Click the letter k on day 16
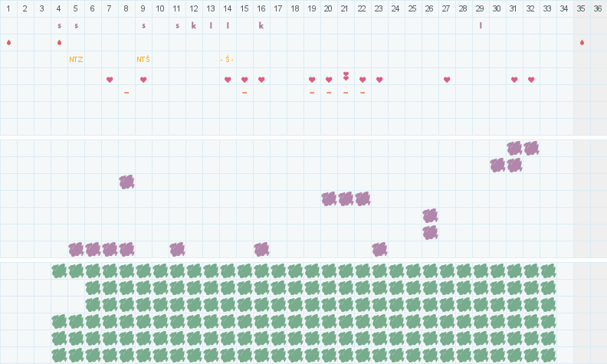Image resolution: width=607 pixels, height=364 pixels. [261, 25]
